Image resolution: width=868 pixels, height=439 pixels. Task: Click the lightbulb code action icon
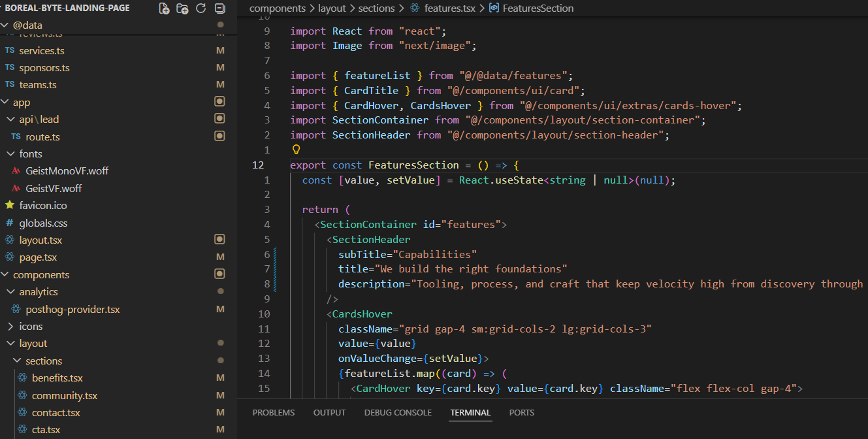[x=296, y=150]
